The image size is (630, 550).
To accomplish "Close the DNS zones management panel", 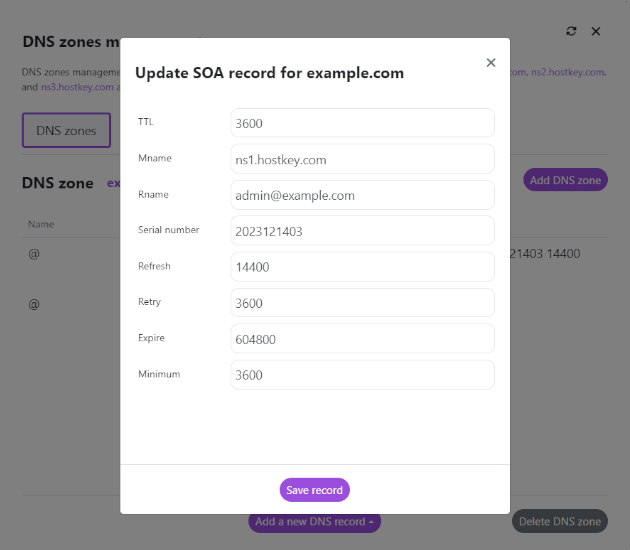I will (596, 31).
